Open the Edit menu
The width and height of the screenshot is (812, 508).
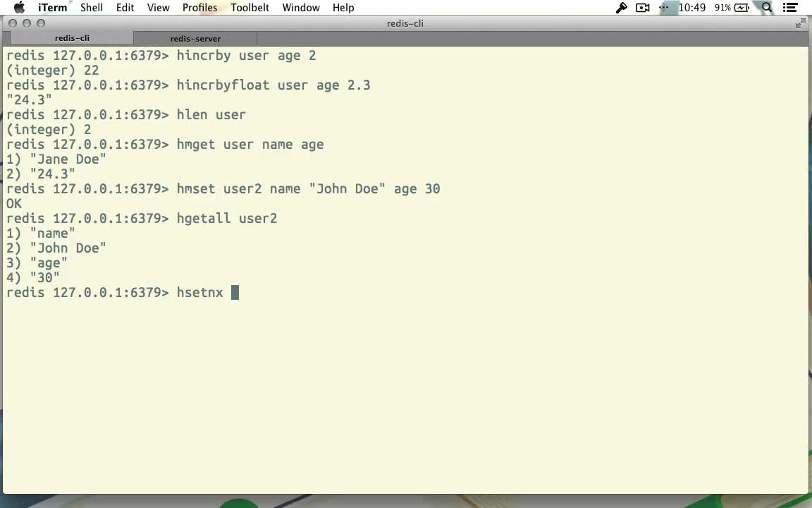pos(125,8)
